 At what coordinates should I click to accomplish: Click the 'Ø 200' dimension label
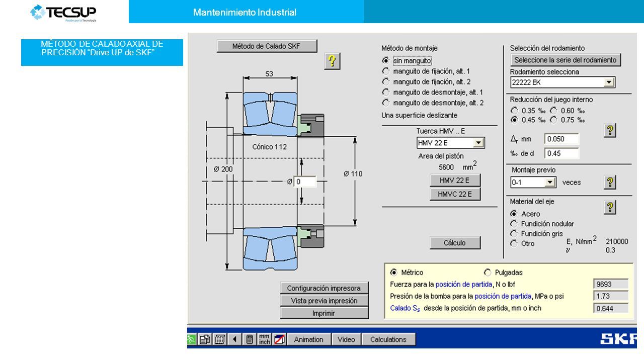point(223,169)
